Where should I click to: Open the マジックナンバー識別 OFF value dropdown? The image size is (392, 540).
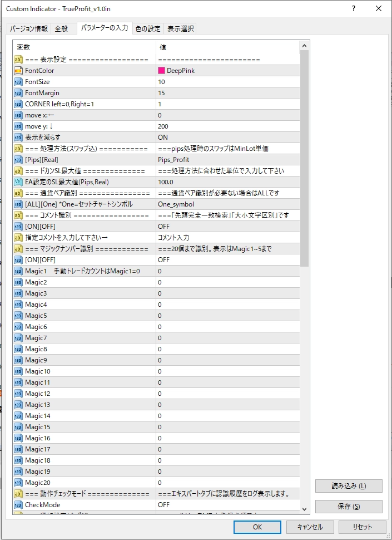click(227, 260)
